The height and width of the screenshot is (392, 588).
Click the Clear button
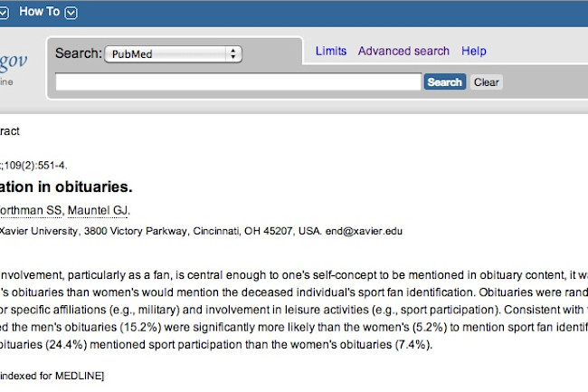click(x=487, y=82)
